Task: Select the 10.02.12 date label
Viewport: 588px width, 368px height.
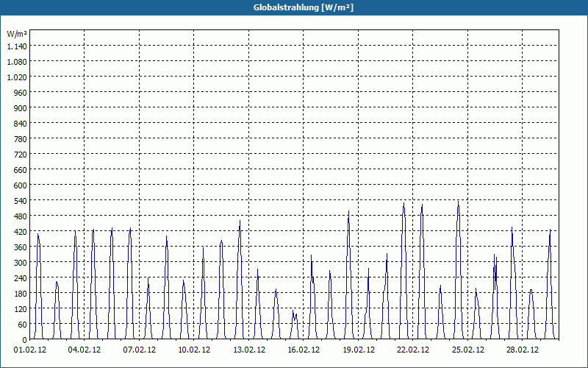Action: point(194,350)
